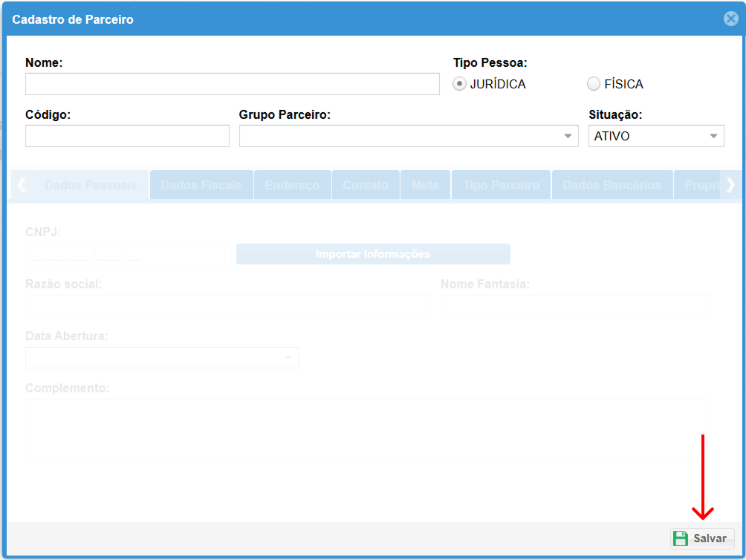Image resolution: width=746 pixels, height=560 pixels.
Task: Select the Dados Pessoais tab
Action: [91, 185]
